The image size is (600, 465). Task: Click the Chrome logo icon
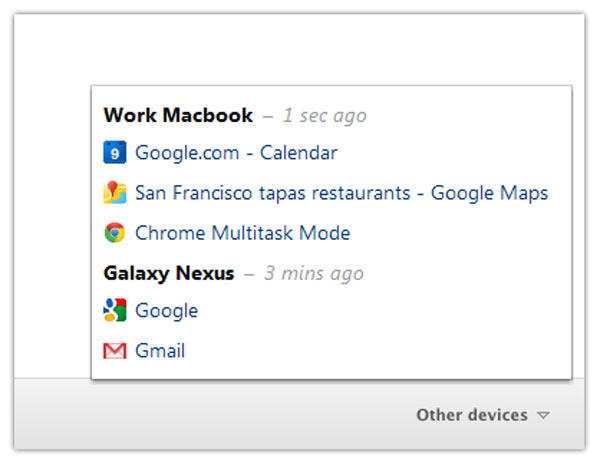tap(114, 233)
